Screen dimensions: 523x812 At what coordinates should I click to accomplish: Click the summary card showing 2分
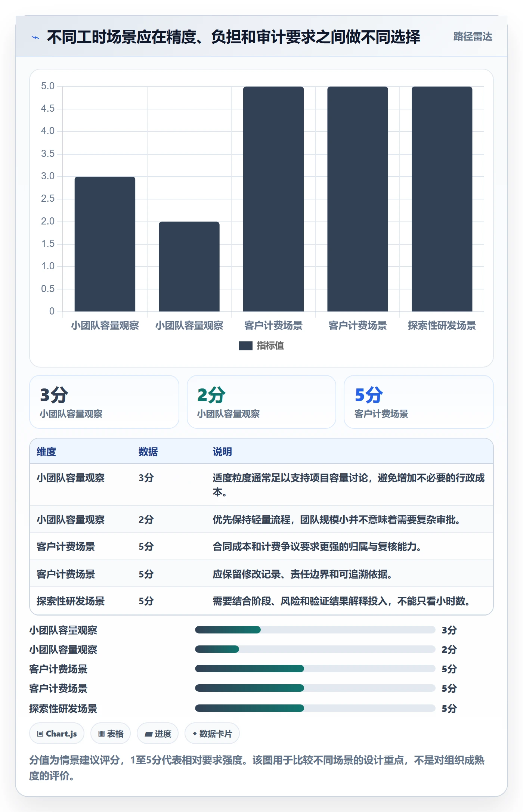coord(261,402)
